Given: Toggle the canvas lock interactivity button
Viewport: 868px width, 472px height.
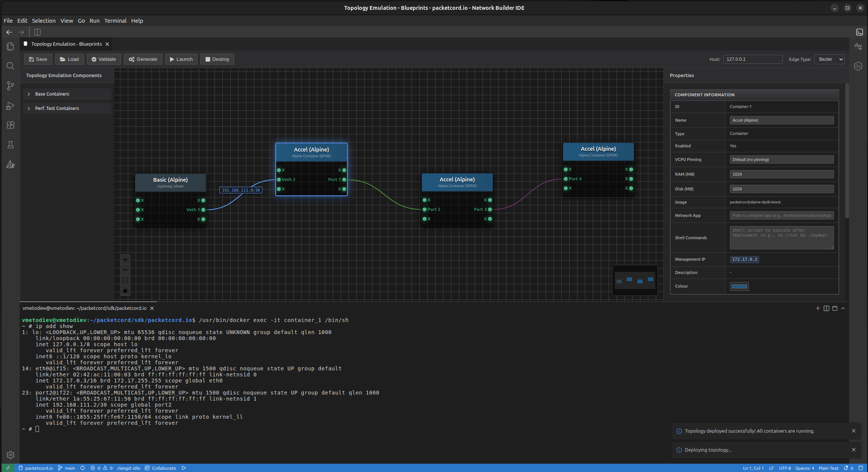Looking at the screenshot, I should click(x=125, y=290).
